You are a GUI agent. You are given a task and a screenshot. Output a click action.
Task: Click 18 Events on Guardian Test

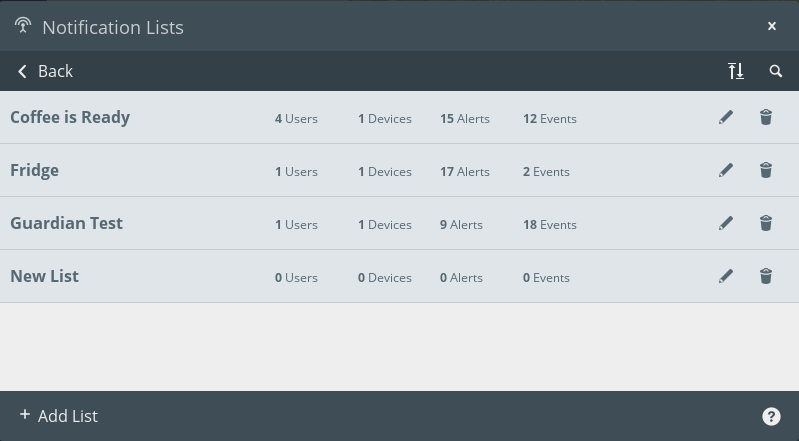tap(549, 224)
